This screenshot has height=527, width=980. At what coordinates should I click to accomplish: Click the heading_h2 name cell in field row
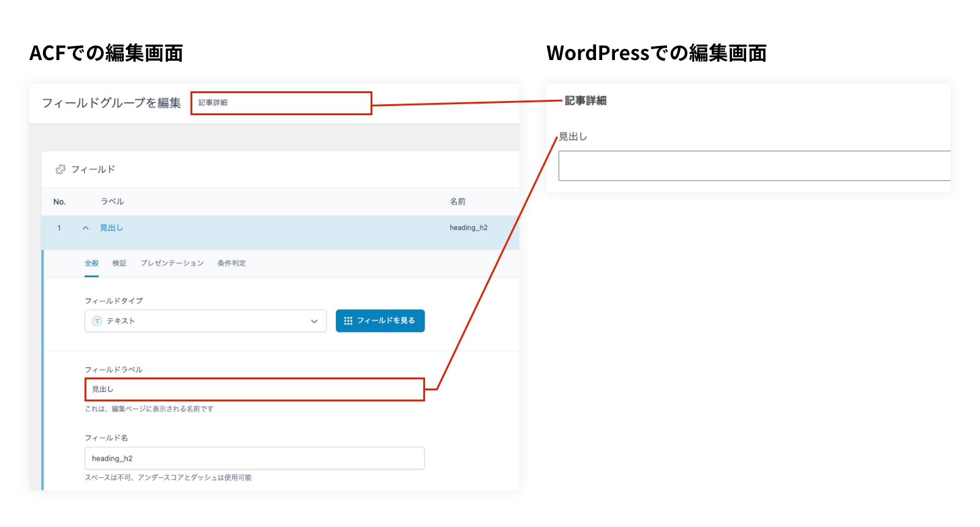point(469,228)
